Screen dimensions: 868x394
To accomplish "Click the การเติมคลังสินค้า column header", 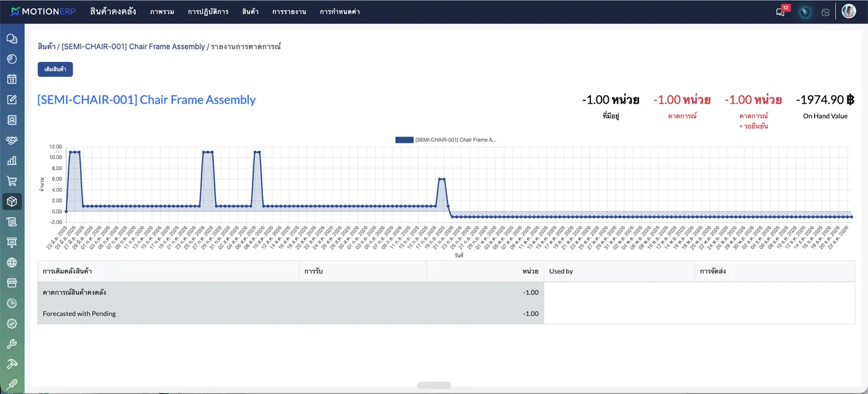I will click(168, 271).
